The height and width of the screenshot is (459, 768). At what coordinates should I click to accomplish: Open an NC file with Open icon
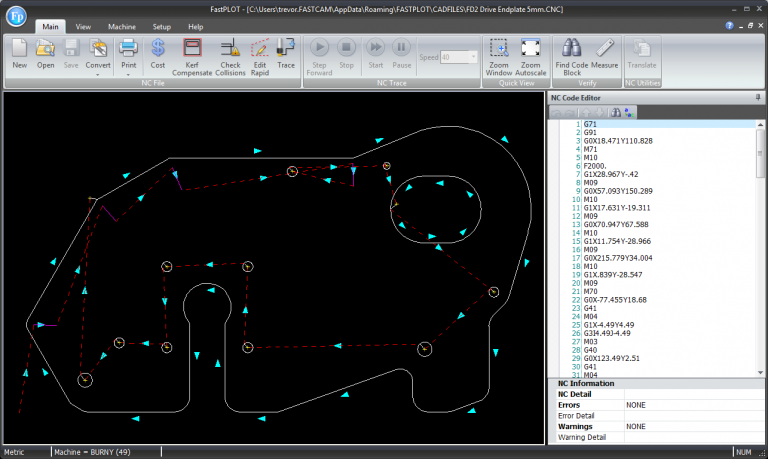pos(46,52)
